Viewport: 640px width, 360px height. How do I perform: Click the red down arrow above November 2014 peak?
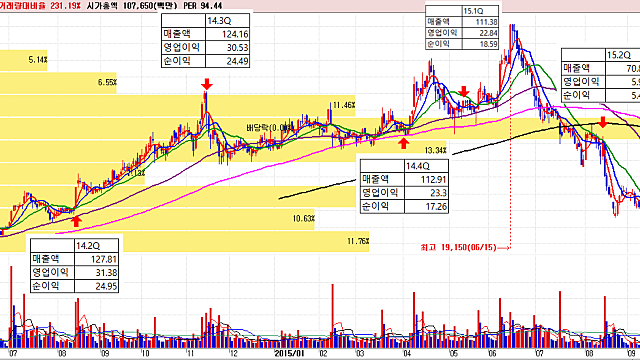(207, 84)
